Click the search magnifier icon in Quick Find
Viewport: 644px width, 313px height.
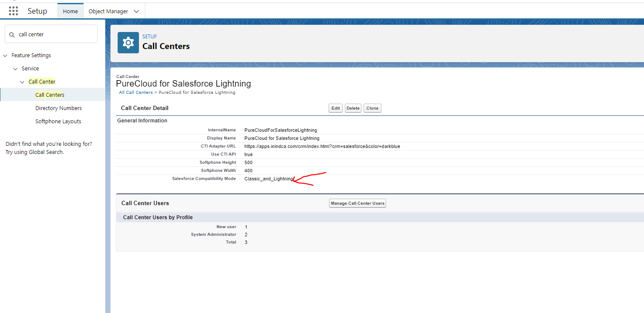[x=12, y=35]
